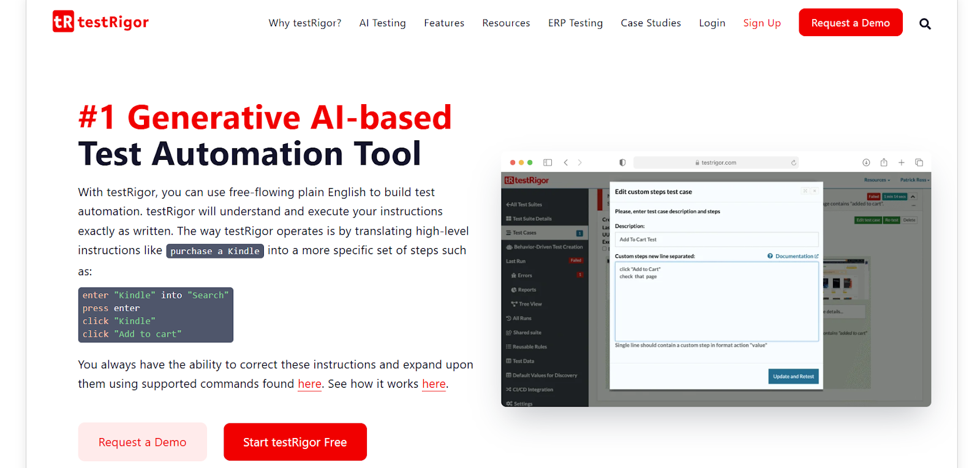The width and height of the screenshot is (980, 468).
Task: Click the Start testRigor Free button
Action: 295,442
